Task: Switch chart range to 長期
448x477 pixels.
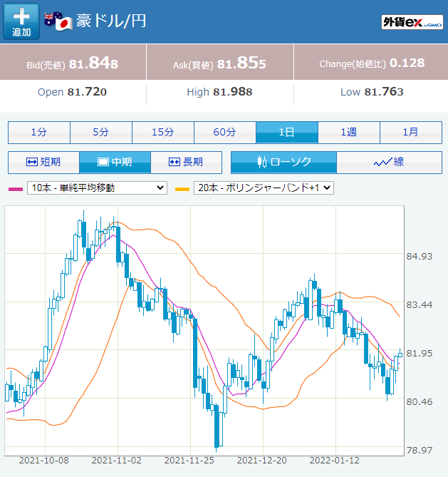Action: coord(186,162)
